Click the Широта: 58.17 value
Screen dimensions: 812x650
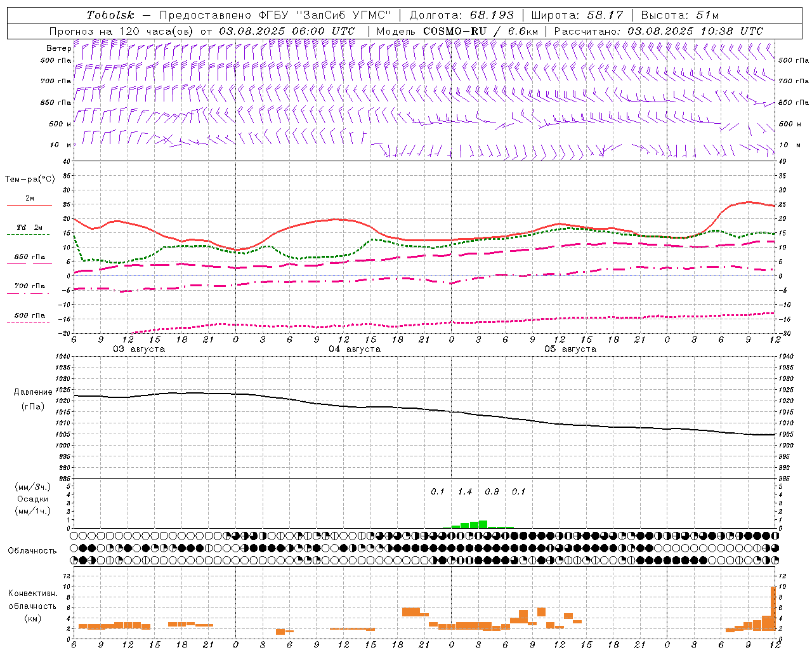[x=577, y=15]
